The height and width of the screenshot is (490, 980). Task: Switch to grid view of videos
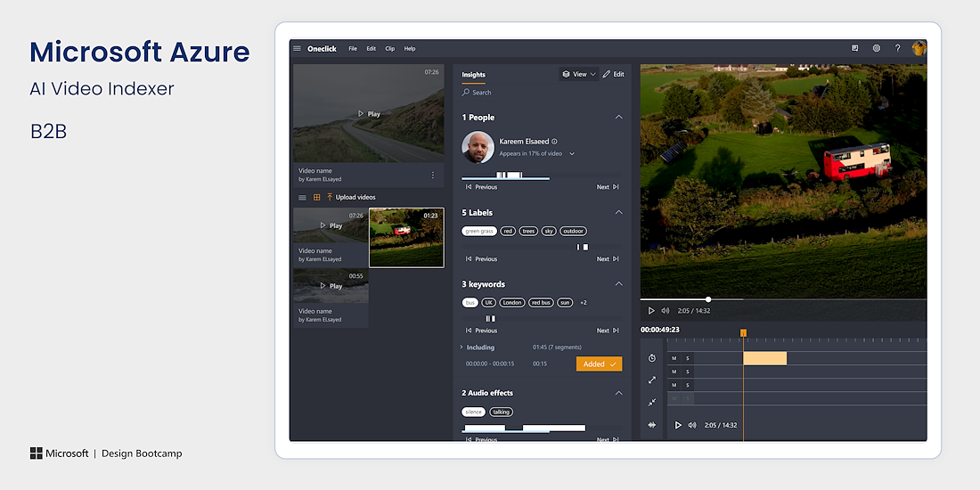(x=316, y=197)
